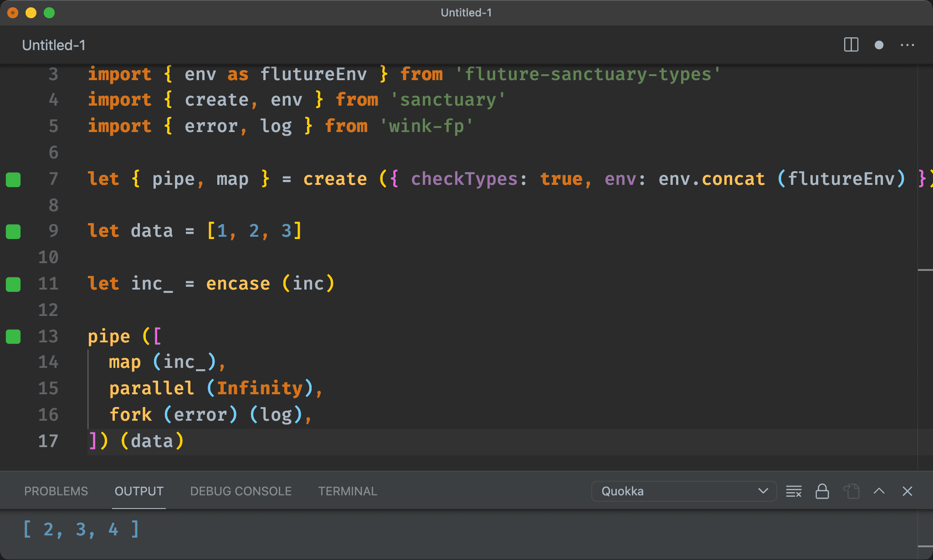Switch to the Problems tab
933x560 pixels.
point(56,491)
